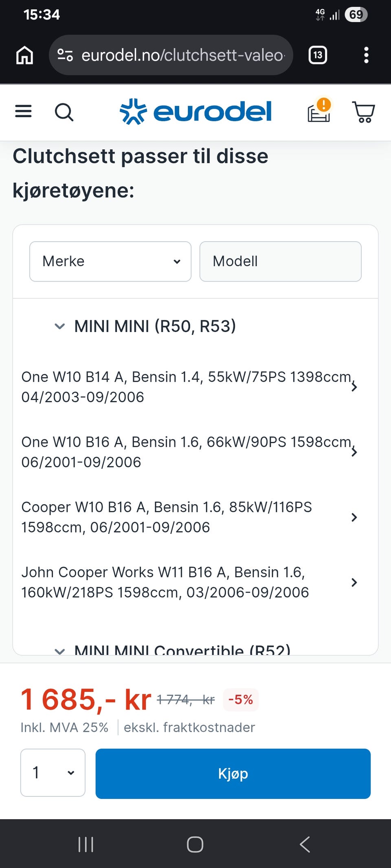Viewport: 391px width, 868px height.
Task: Open the quantity selector showing 1
Action: point(53,772)
